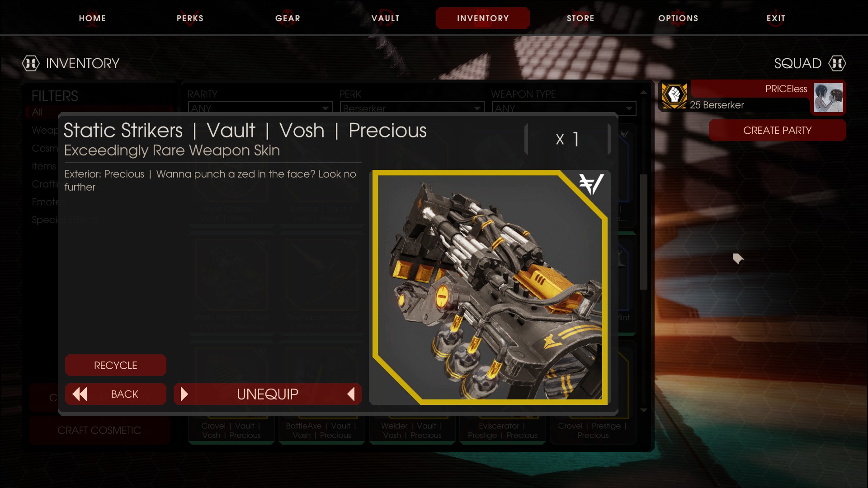Unequip the Static Strikers skin
Image resolution: width=868 pixels, height=488 pixels.
268,394
